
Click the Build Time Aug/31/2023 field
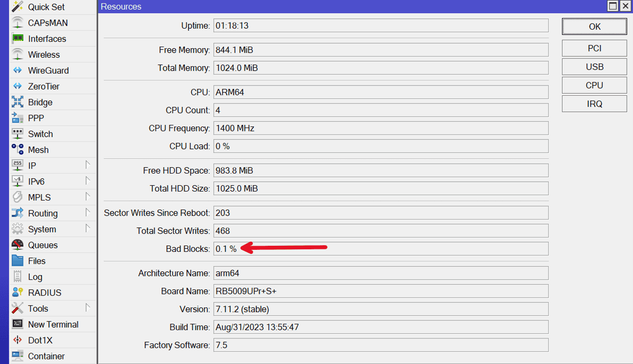[x=381, y=327]
